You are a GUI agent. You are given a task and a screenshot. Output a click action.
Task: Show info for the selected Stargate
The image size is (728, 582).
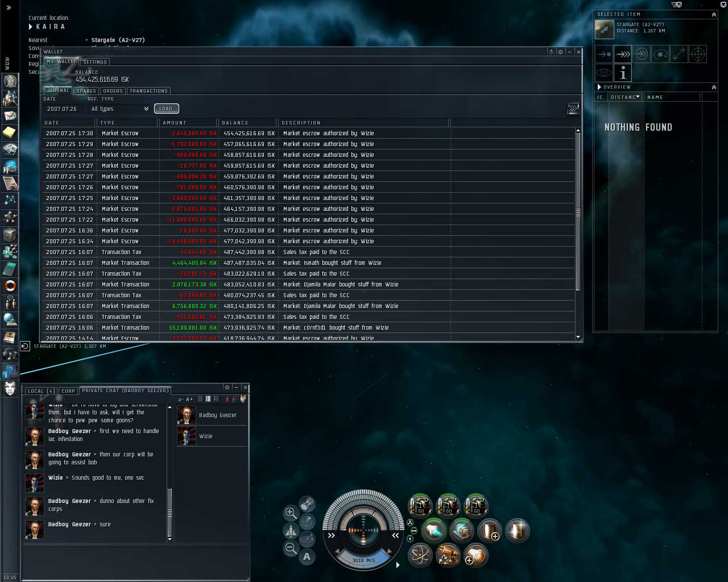click(623, 73)
